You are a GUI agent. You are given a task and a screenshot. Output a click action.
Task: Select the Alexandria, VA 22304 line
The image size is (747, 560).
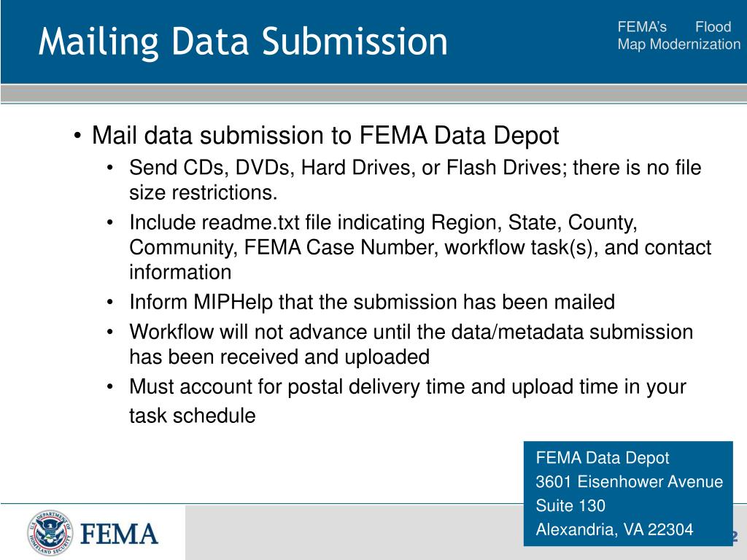(614, 529)
